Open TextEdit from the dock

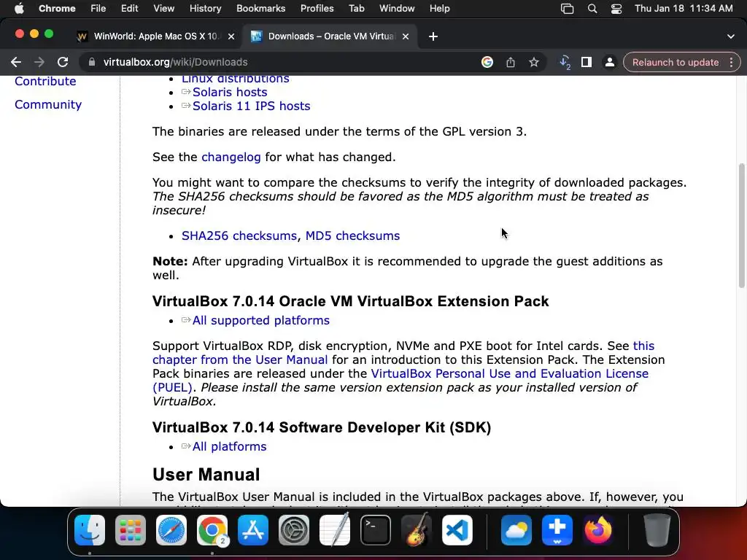334,529
